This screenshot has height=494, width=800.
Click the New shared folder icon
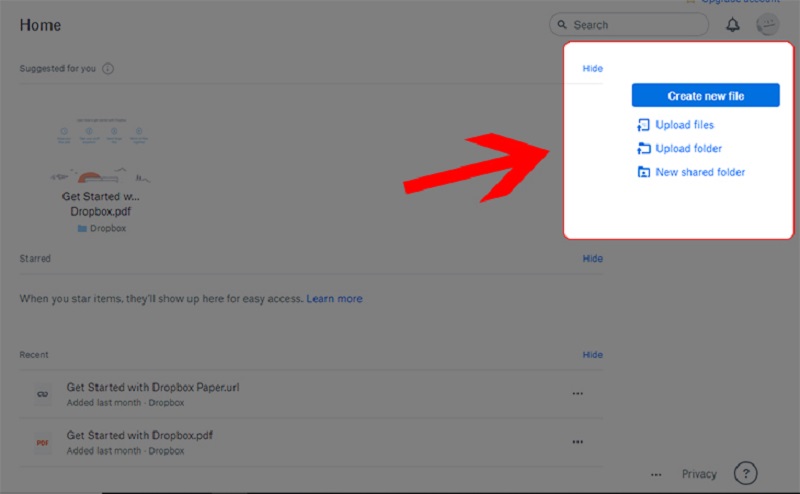643,172
